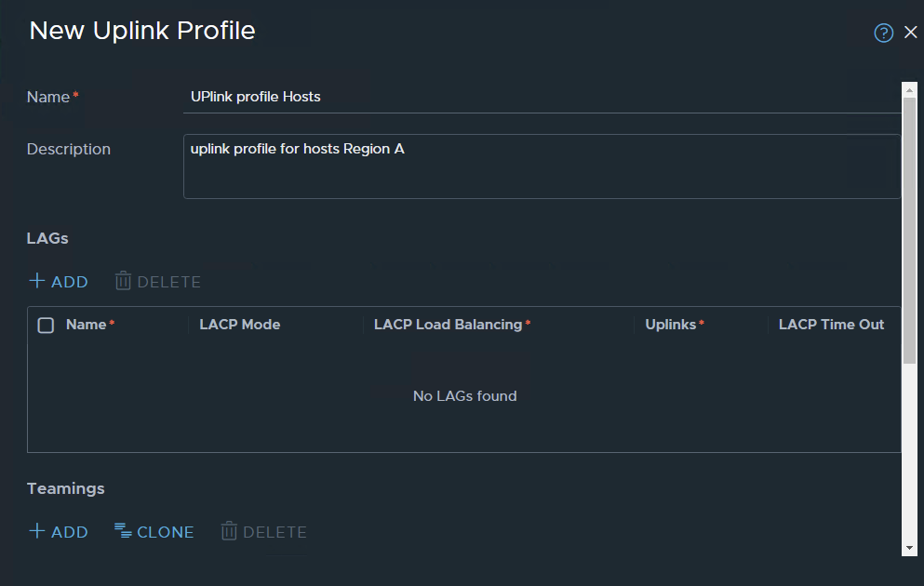
Task: Toggle the select-all checkbox in LAGs table
Action: tap(45, 325)
